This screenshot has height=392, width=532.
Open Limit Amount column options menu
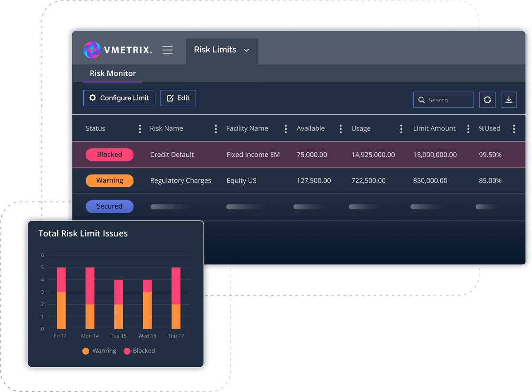[x=468, y=129]
